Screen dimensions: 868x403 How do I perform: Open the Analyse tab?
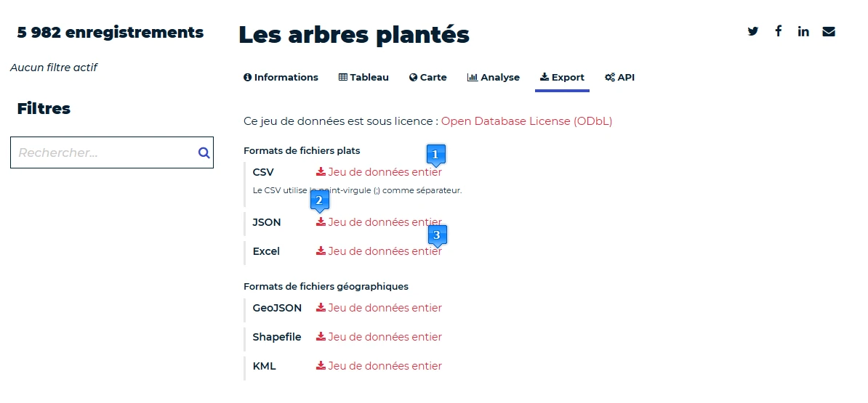tap(494, 78)
